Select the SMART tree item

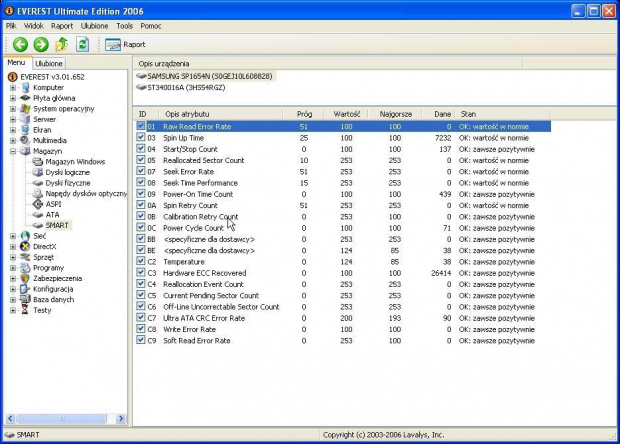[x=57, y=225]
